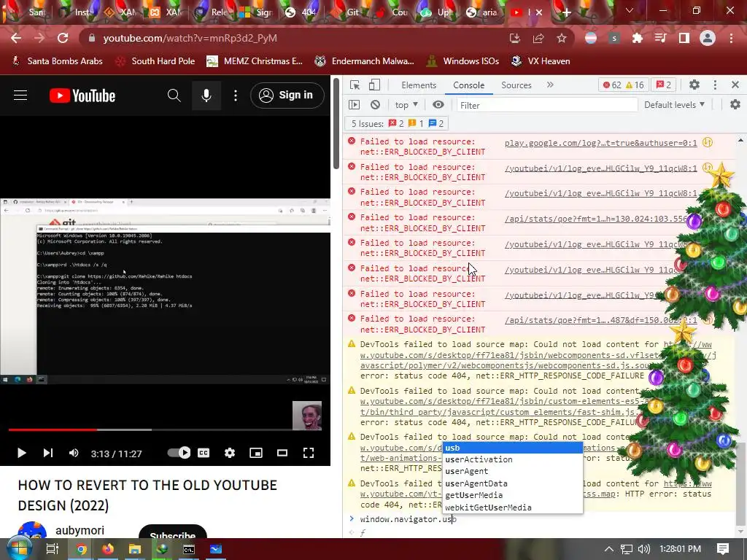Switch to the Console tab
Screen dimensions: 747x560
(469, 85)
